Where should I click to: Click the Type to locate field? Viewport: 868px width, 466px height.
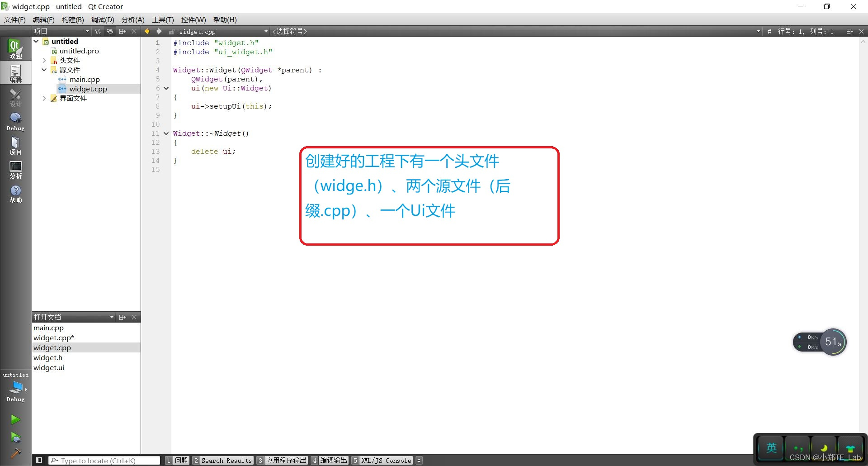point(104,460)
